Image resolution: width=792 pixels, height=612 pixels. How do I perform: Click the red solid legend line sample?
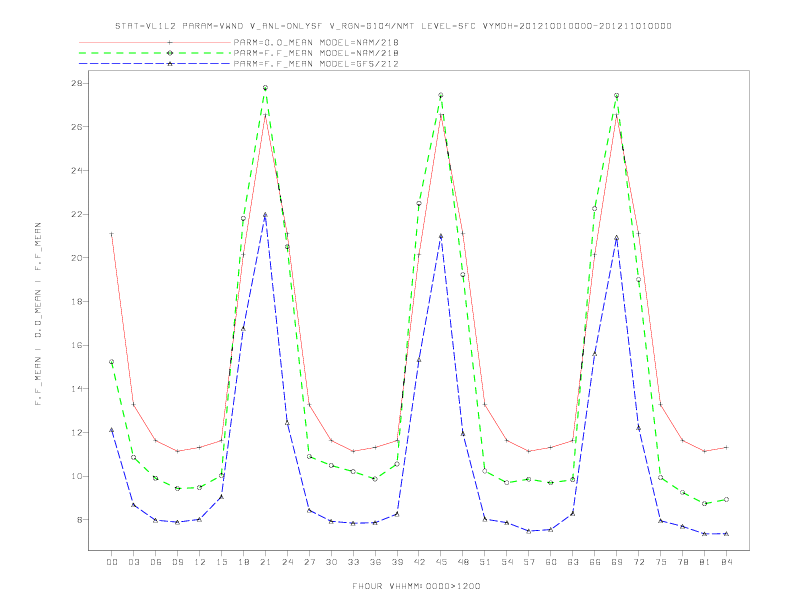coord(155,42)
